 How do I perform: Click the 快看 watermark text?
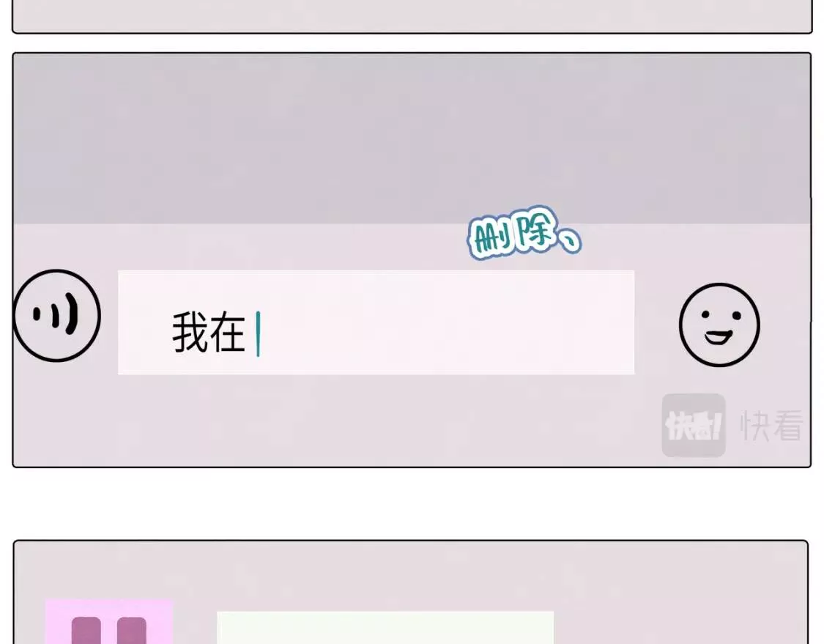(772, 425)
